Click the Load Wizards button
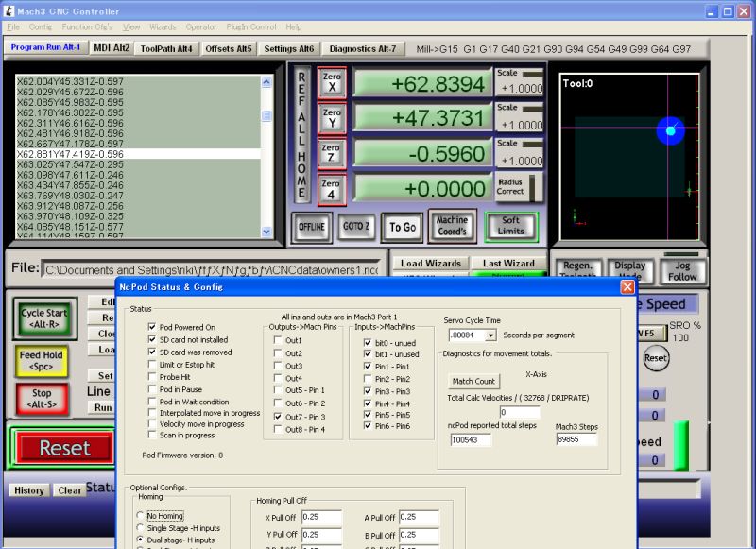The image size is (756, 549). (431, 264)
